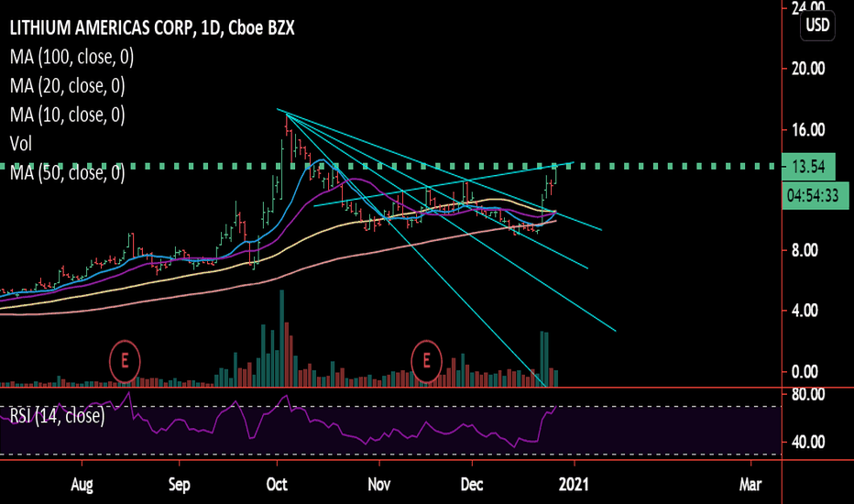Select the Vol indicator label

coord(21,144)
